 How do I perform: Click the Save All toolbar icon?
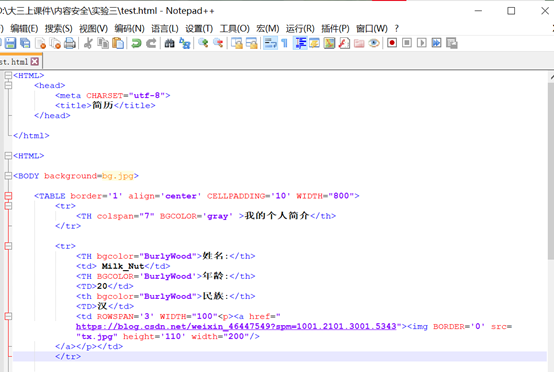[25, 43]
